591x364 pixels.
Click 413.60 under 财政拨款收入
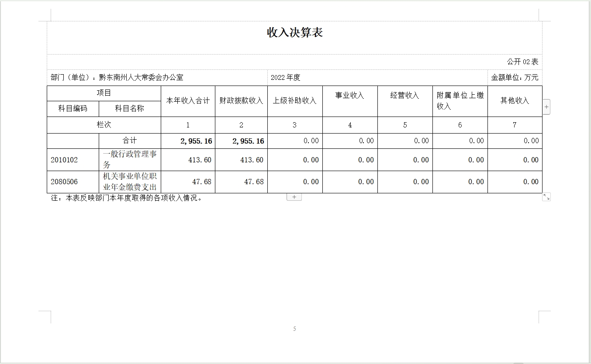coord(252,160)
